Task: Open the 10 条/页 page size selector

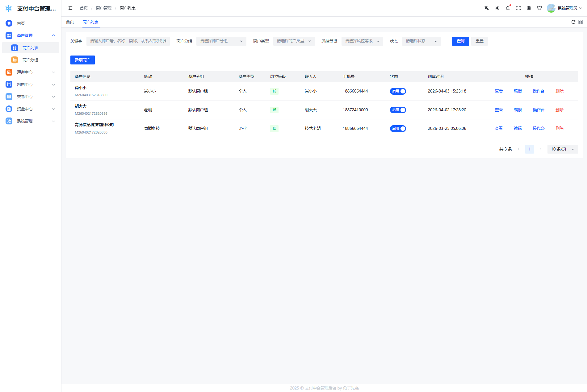Action: click(x=562, y=149)
